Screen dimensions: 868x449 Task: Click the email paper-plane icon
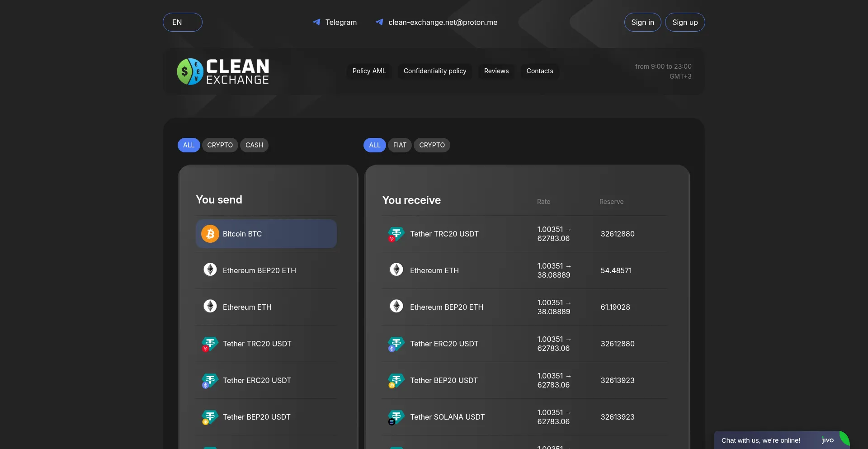[379, 22]
